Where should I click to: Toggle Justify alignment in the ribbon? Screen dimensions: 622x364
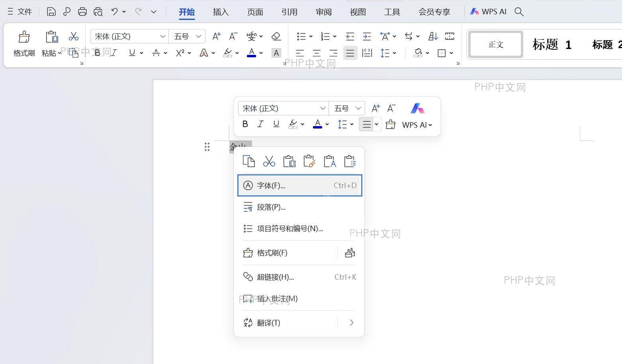350,53
